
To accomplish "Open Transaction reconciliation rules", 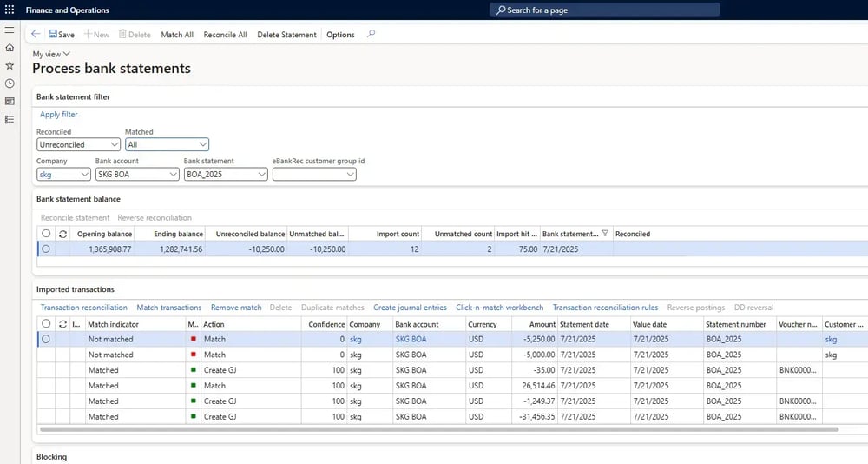I will point(605,307).
